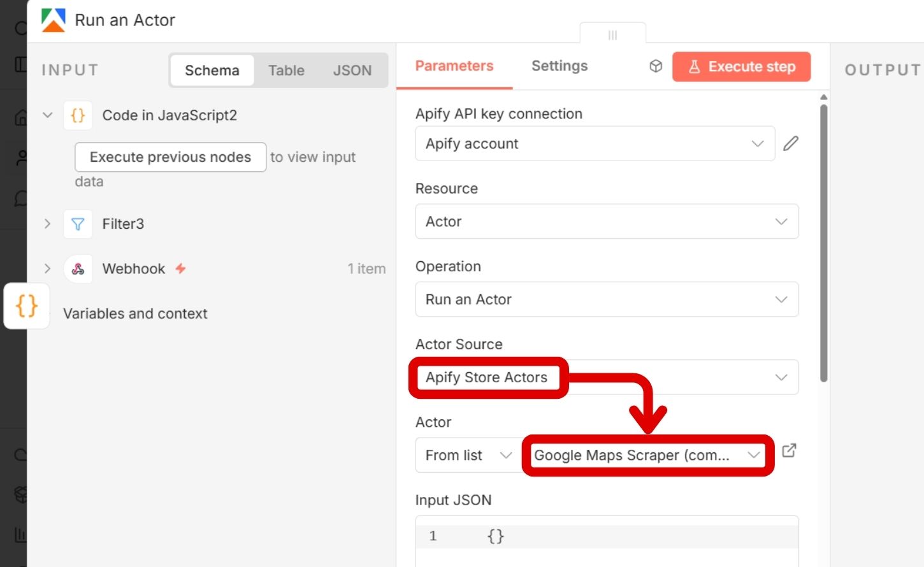Click the Code in JavaScript2 node icon
Viewport: 924px width, 567px height.
click(78, 115)
